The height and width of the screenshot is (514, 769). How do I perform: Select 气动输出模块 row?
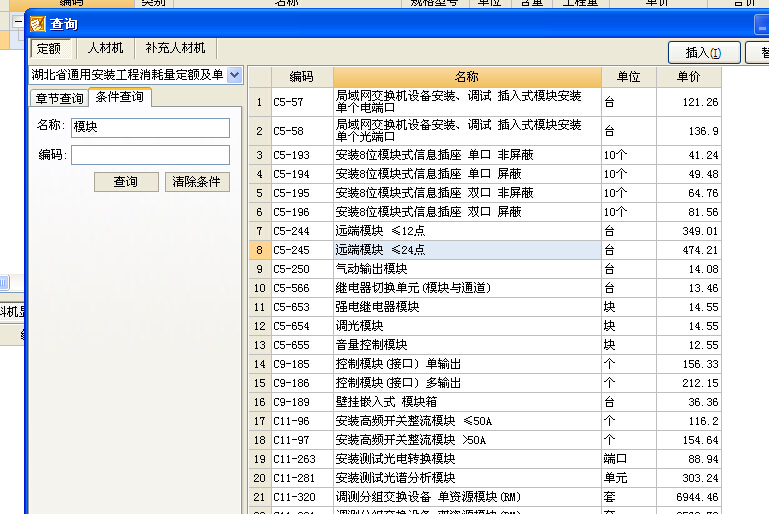(x=485, y=269)
